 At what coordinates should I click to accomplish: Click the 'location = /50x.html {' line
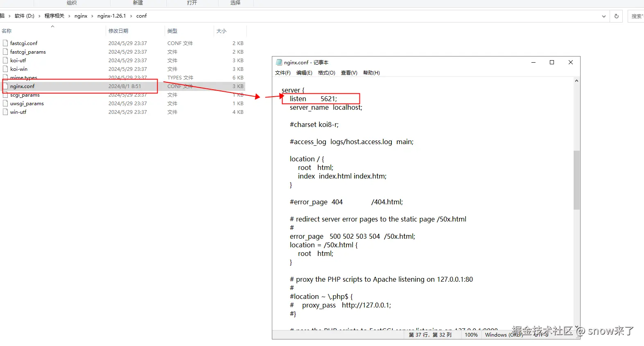click(323, 245)
